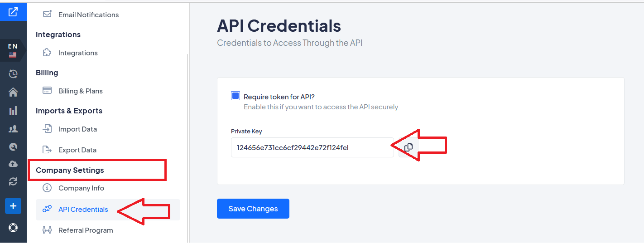Click the Save Changes button
Viewport: 644px width, 244px height.
pyautogui.click(x=253, y=209)
